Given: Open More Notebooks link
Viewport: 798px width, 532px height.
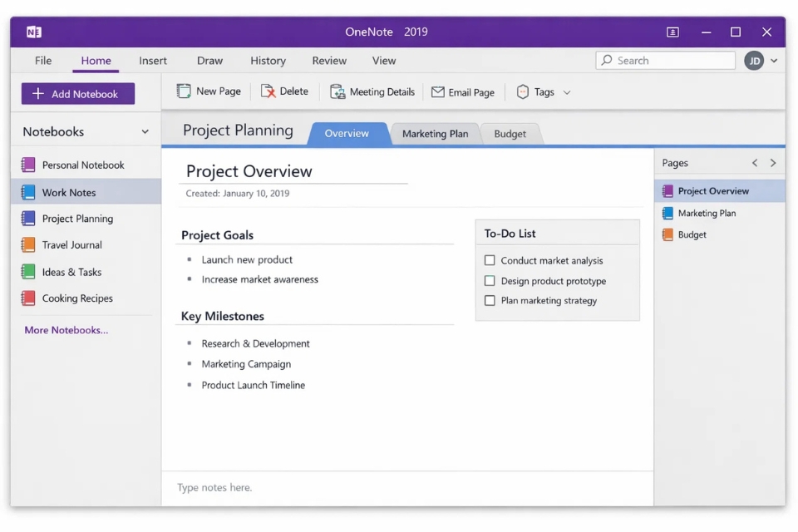Looking at the screenshot, I should coord(65,330).
